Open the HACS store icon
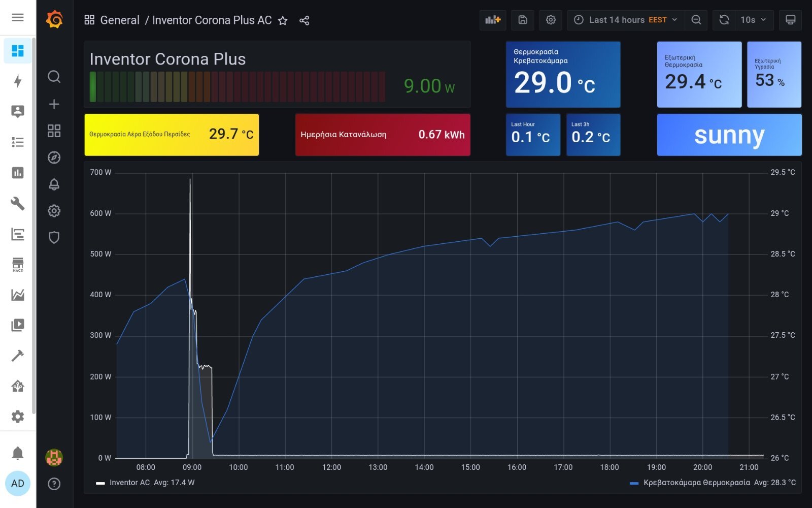This screenshot has width=812, height=508. pos(18,265)
